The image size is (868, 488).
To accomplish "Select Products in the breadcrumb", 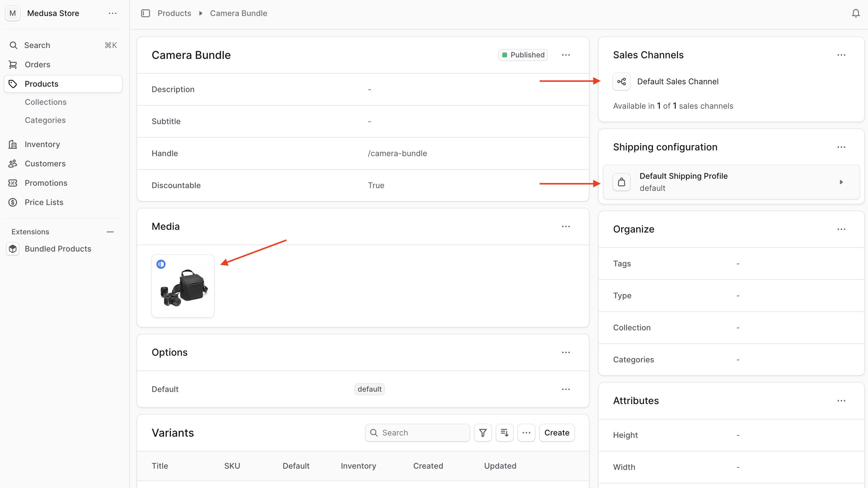I will (174, 13).
